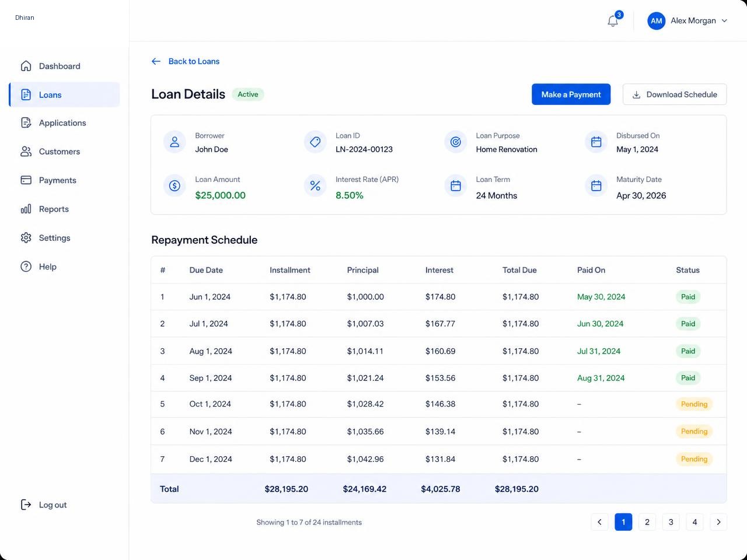
Task: Select pagination page 2
Action: coord(647,522)
